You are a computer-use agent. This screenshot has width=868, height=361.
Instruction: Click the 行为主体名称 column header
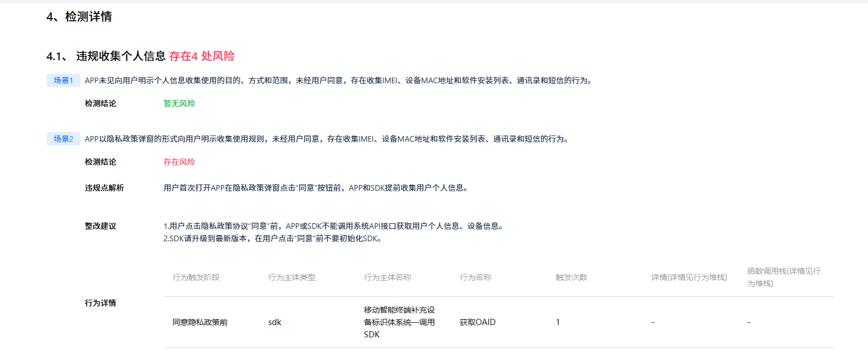click(387, 277)
